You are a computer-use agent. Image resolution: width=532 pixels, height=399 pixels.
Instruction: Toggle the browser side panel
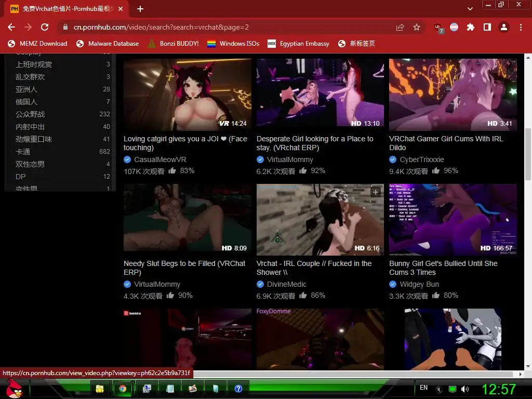coord(487,27)
